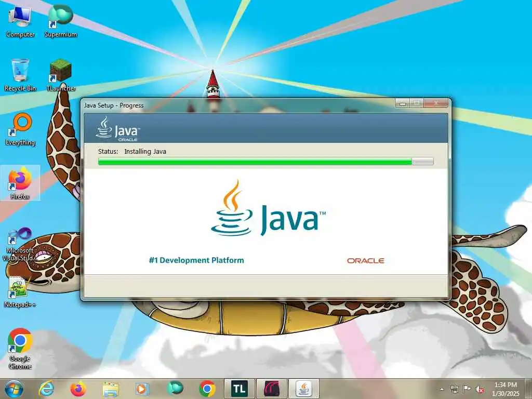Viewport: 532px width, 399px height.
Task: Open Google Chrome from the taskbar
Action: coord(207,389)
